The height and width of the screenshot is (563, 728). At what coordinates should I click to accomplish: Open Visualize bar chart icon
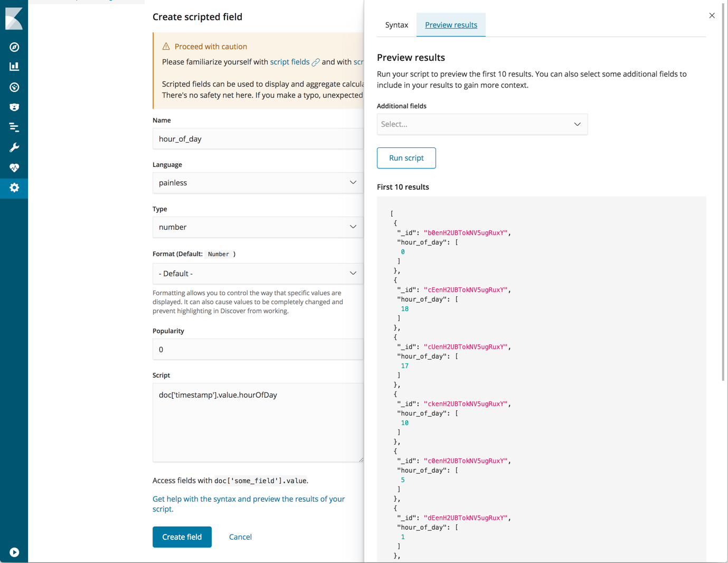point(14,67)
